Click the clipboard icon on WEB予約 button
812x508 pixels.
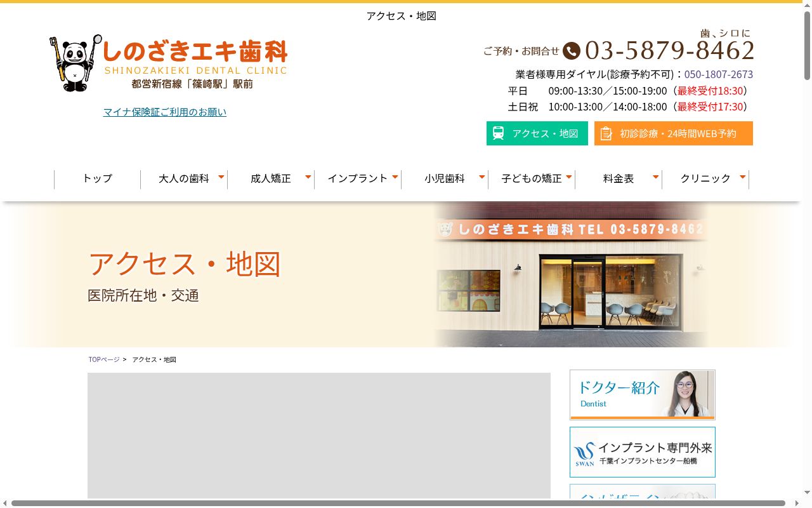click(x=606, y=133)
